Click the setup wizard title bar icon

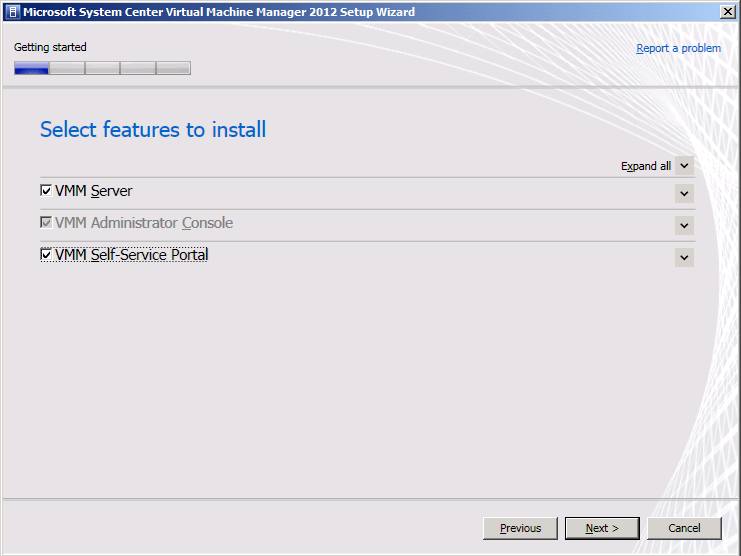pyautogui.click(x=13, y=12)
